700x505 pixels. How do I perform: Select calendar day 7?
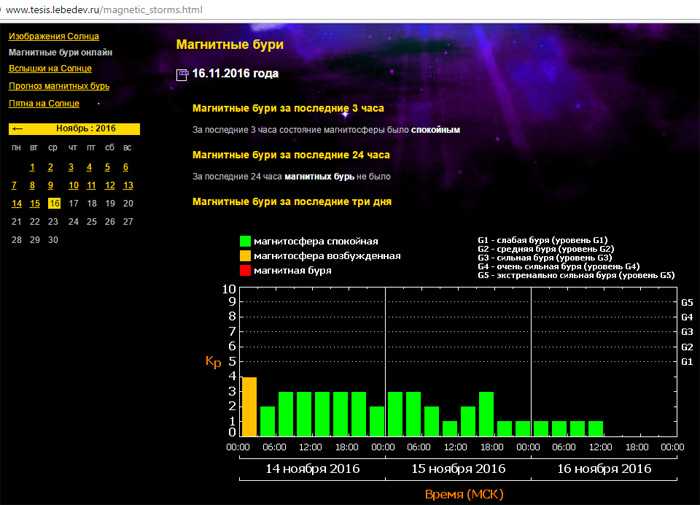pyautogui.click(x=14, y=185)
